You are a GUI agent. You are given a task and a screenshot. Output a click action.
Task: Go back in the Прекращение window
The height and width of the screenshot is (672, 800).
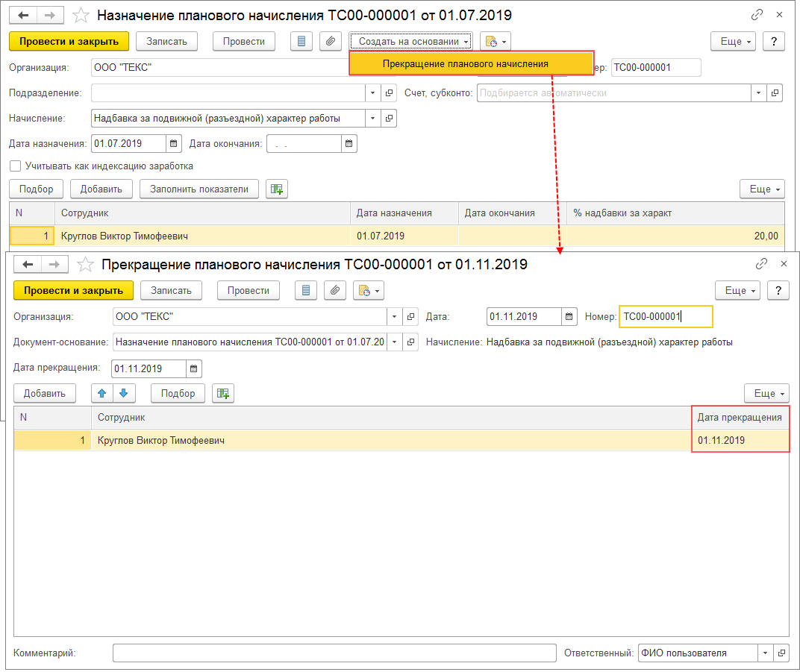tap(28, 264)
